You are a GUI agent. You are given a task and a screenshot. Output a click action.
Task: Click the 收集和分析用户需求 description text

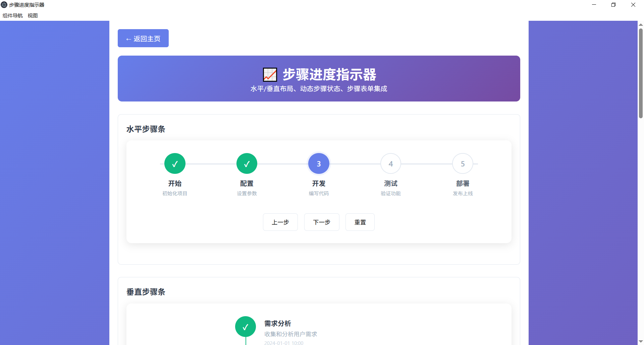click(291, 334)
